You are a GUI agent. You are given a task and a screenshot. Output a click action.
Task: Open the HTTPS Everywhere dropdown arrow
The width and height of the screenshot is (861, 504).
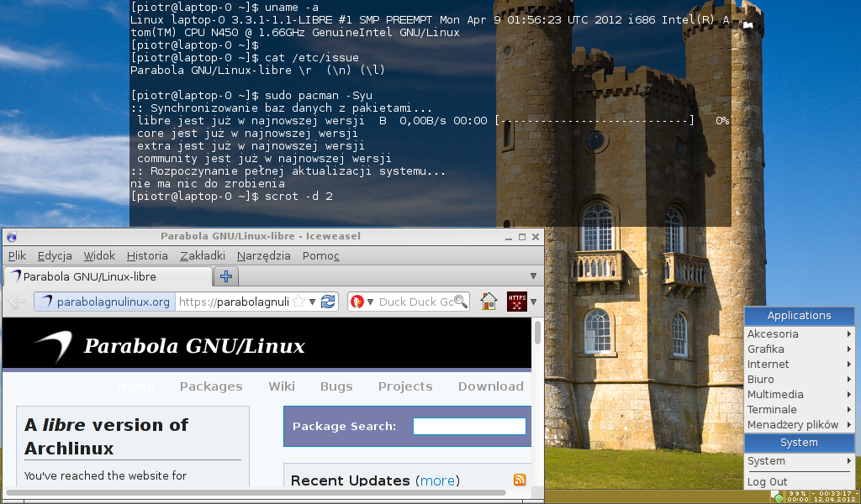(533, 302)
